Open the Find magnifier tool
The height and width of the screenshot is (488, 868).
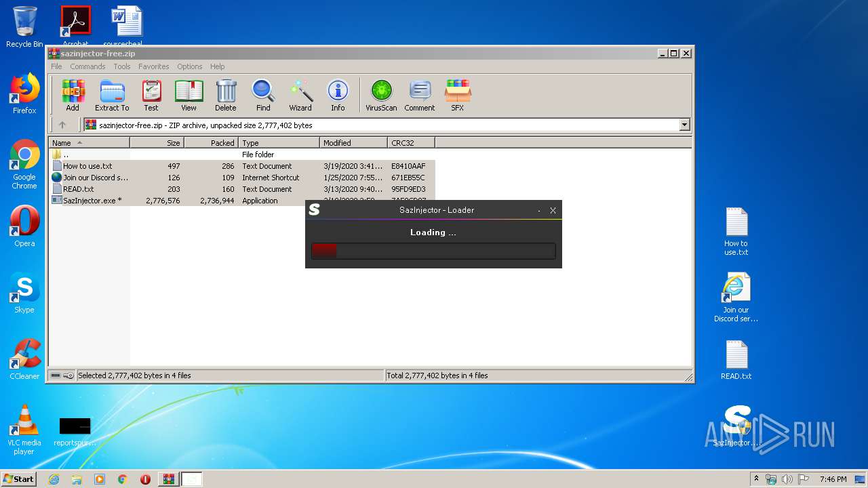(x=263, y=95)
